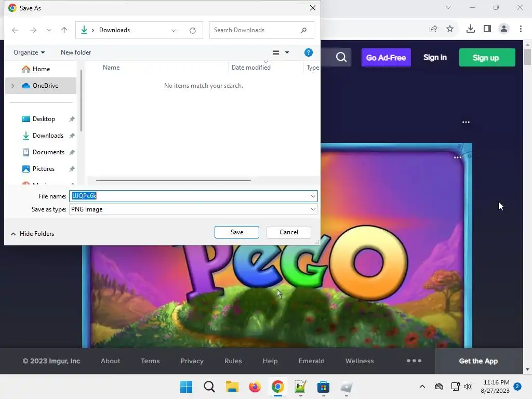The height and width of the screenshot is (399, 532).
Task: Create a New folder
Action: point(76,52)
